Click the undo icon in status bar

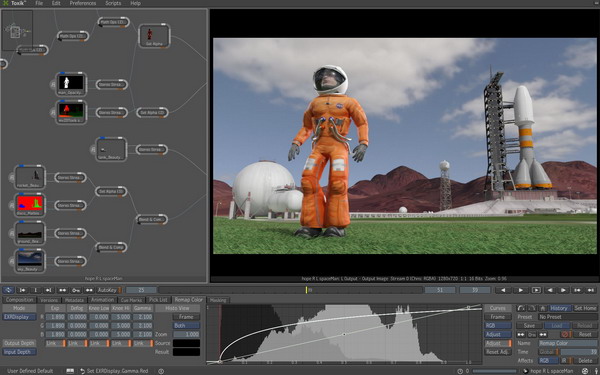(82, 371)
